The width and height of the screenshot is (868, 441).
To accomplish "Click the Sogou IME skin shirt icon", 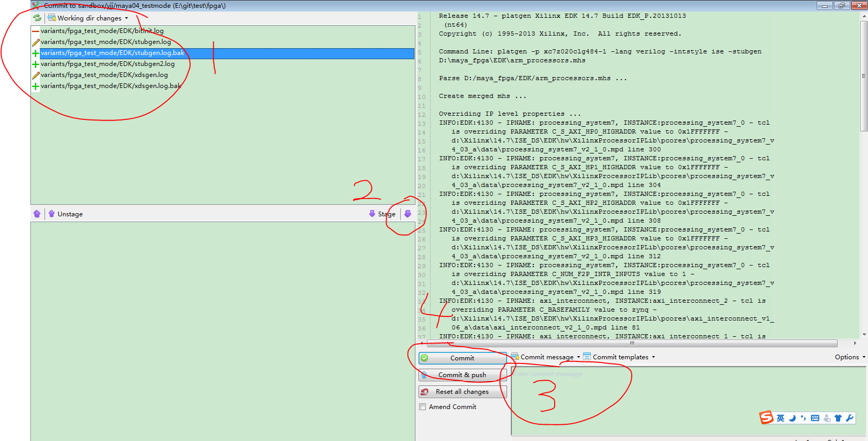I will [x=838, y=418].
